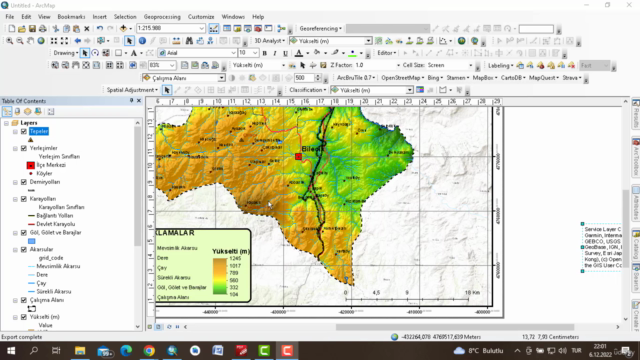Open the map scale dropdown 1:215.988
This screenshot has height=360, width=640.
(x=202, y=29)
